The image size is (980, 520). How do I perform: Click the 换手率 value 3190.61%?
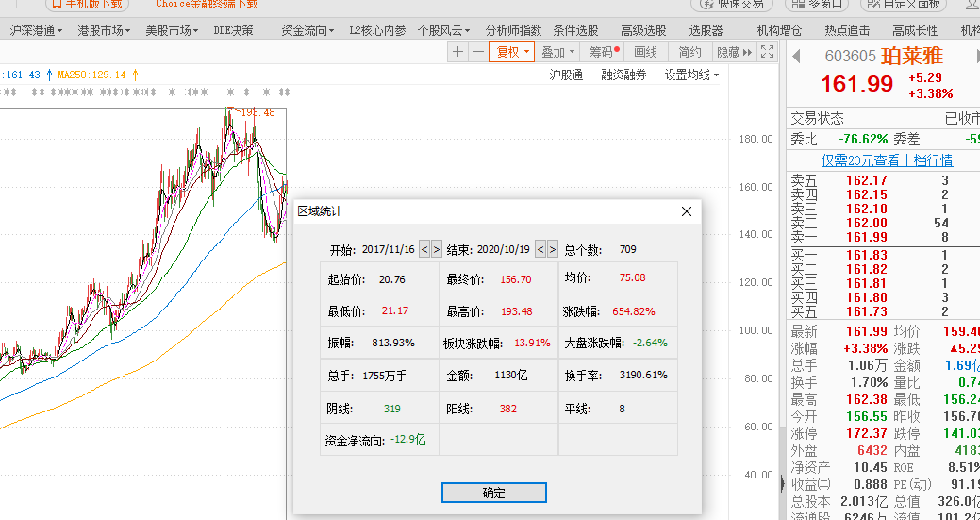click(x=643, y=375)
